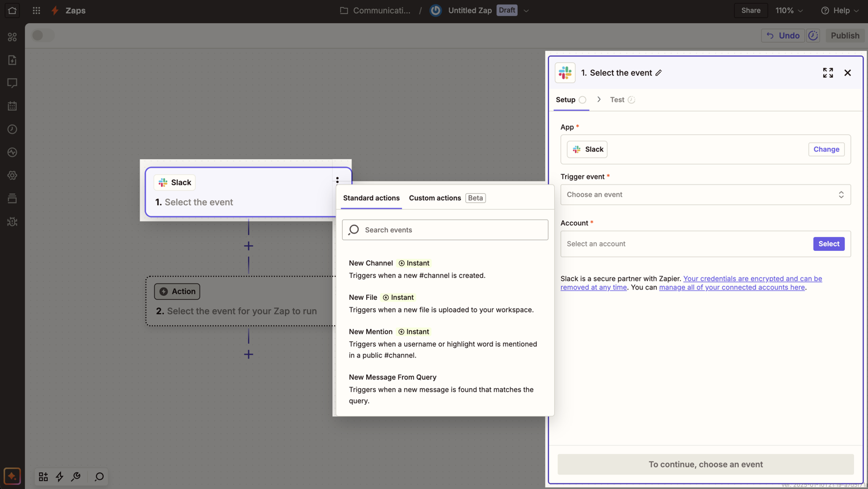Open the search tool in bottom toolbar
This screenshot has height=489, width=868.
point(99,477)
